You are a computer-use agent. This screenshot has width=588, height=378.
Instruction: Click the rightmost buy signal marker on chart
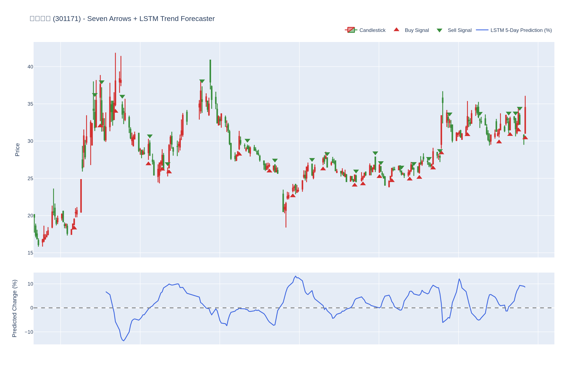click(525, 138)
